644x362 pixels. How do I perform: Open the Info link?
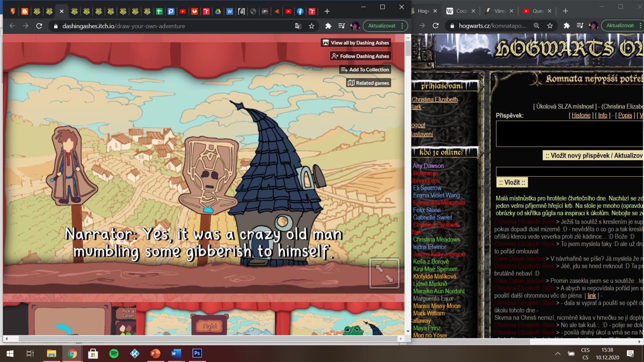602,115
